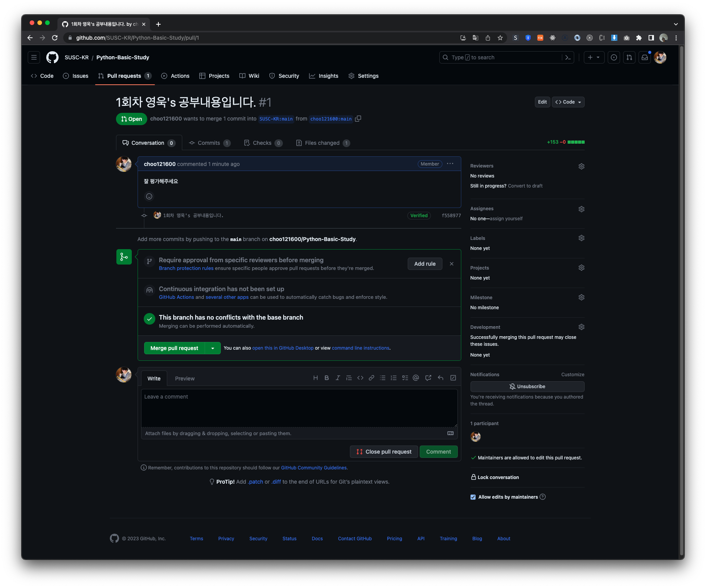The width and height of the screenshot is (706, 588).
Task: Copy the choo121600:main branch name
Action: tap(358, 119)
